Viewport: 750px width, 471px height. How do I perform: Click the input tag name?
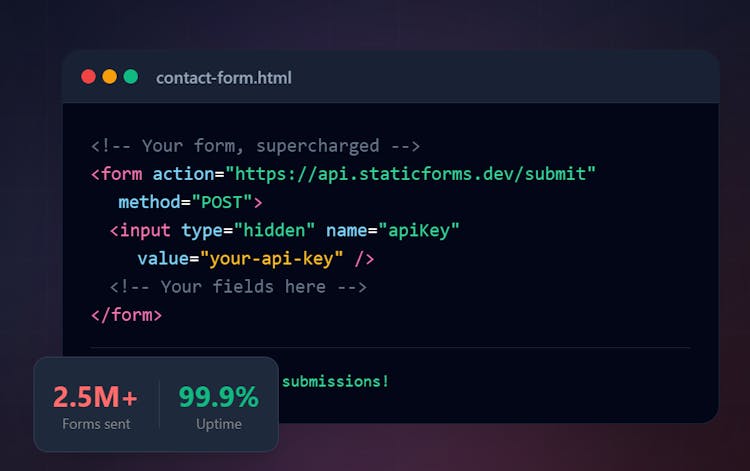(145, 230)
